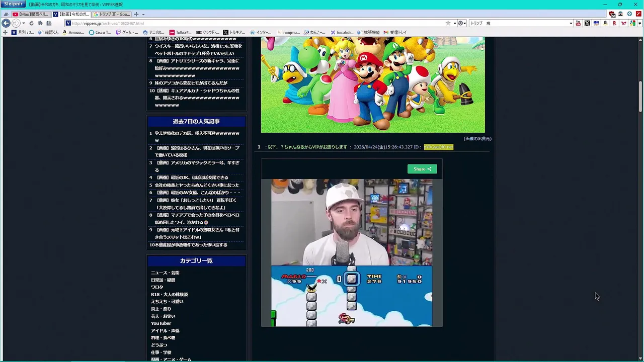The image size is (644, 362).
Task: Reload the current page
Action: pyautogui.click(x=31, y=23)
